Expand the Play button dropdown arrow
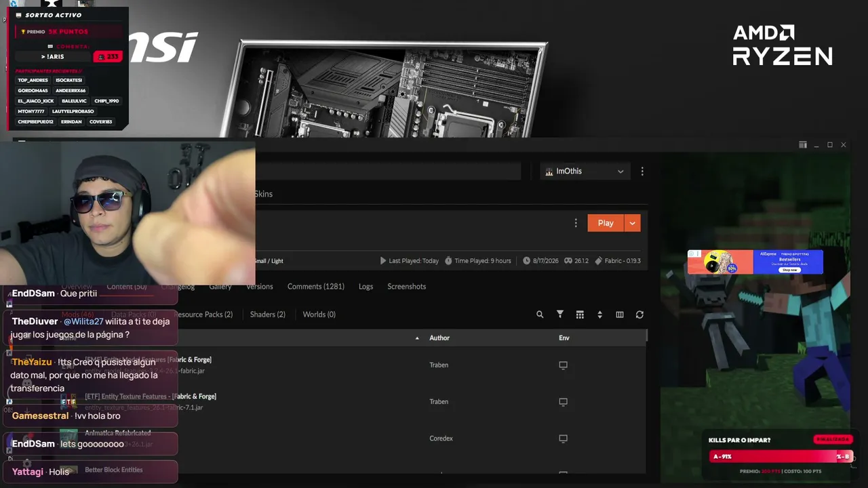The height and width of the screenshot is (488, 868). pos(633,223)
